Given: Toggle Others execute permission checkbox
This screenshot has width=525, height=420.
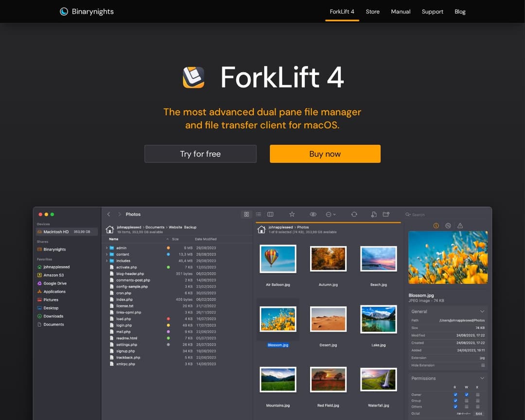Looking at the screenshot, I should (x=477, y=406).
